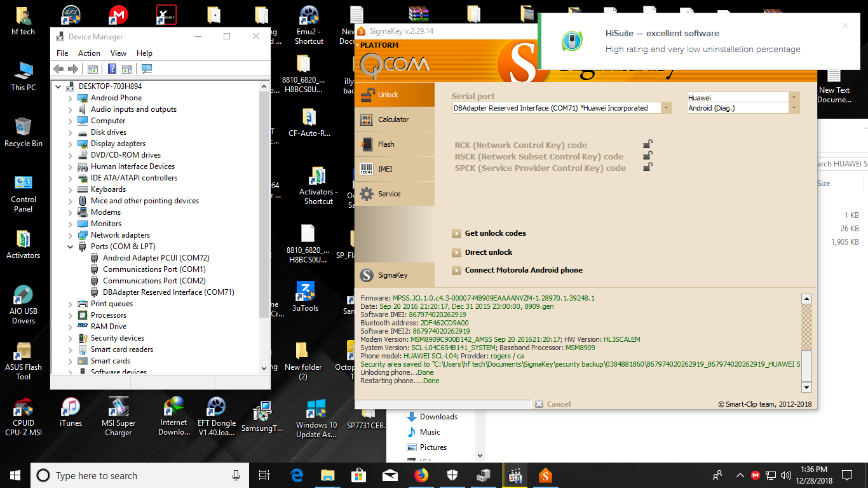Toggle Show/Hide Console Tree in Device Manager toolbar
This screenshot has width=868, height=488.
click(x=93, y=69)
